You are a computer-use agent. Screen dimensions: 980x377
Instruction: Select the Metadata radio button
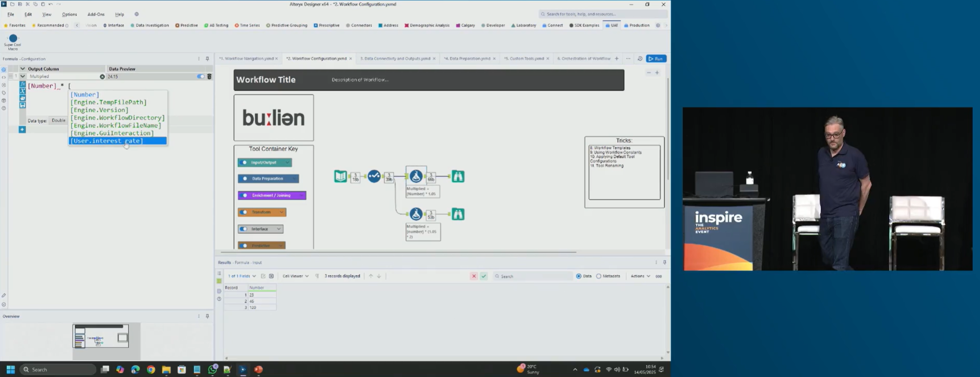(599, 276)
